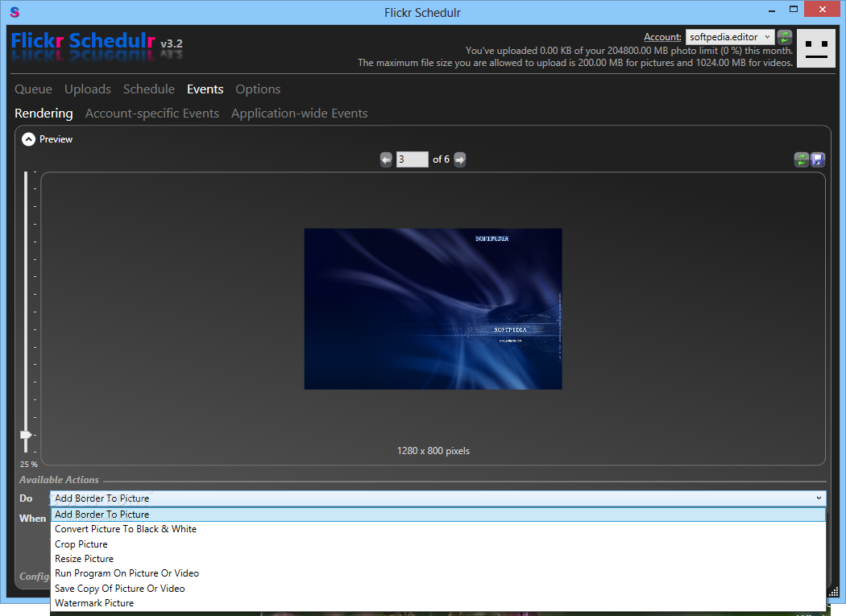Close the Flickr Schedulr window
This screenshot has height=616, width=846.
pyautogui.click(x=823, y=9)
